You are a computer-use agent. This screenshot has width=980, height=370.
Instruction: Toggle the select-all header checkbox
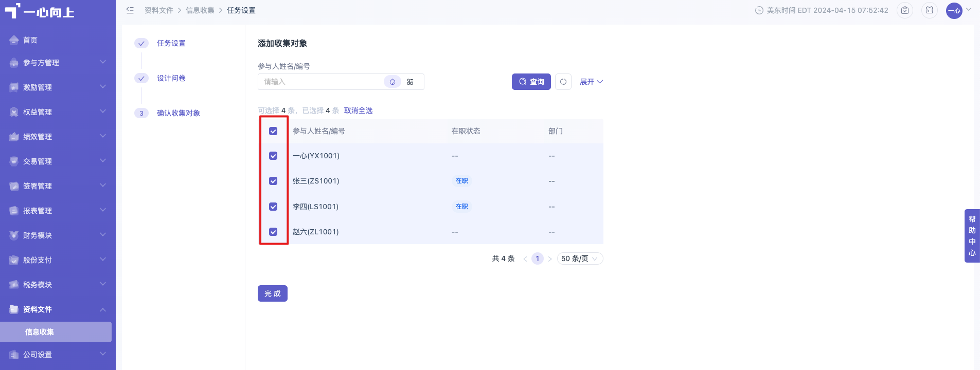273,131
